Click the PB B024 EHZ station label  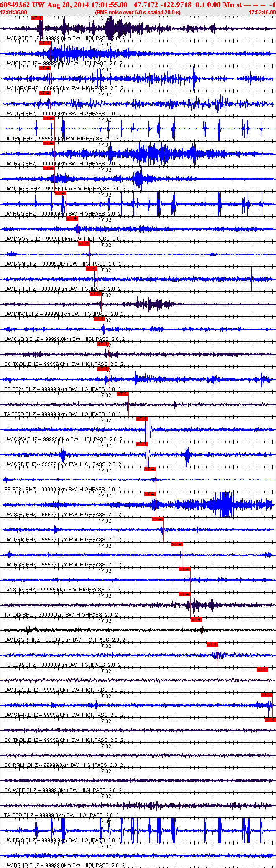20,389
